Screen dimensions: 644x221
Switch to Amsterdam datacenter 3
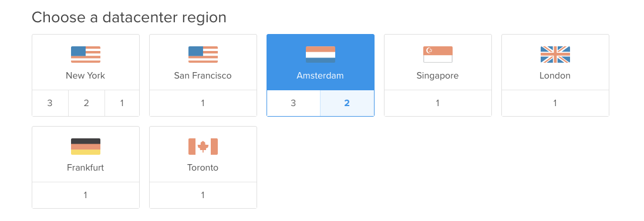[294, 103]
